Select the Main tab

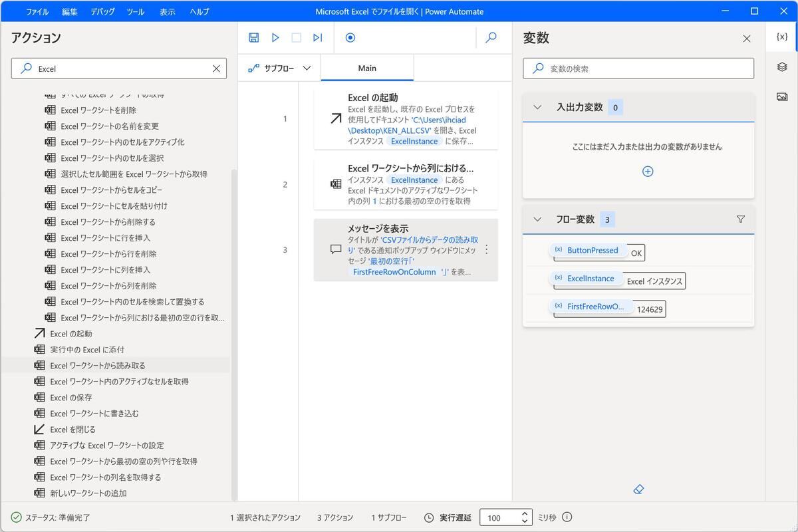click(367, 68)
